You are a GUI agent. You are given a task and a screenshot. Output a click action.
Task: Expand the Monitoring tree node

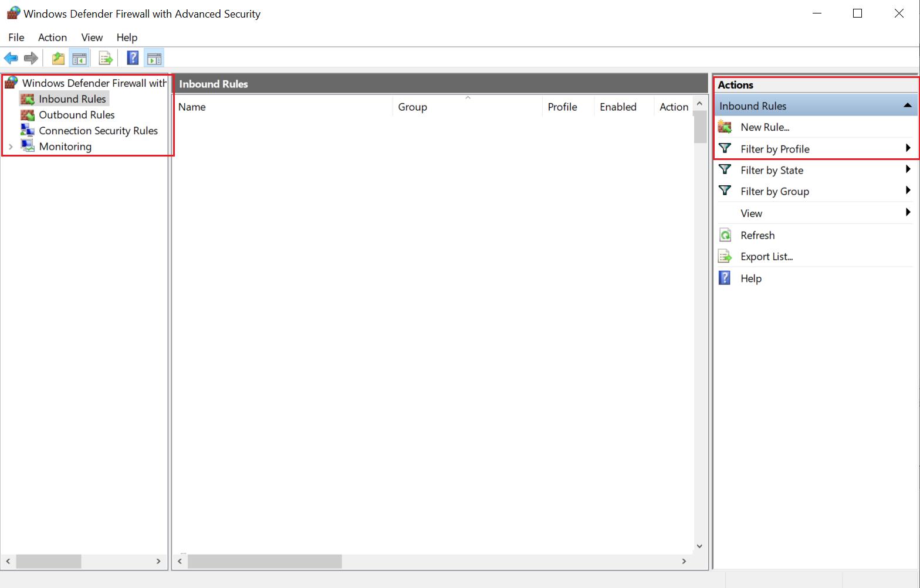(x=11, y=147)
